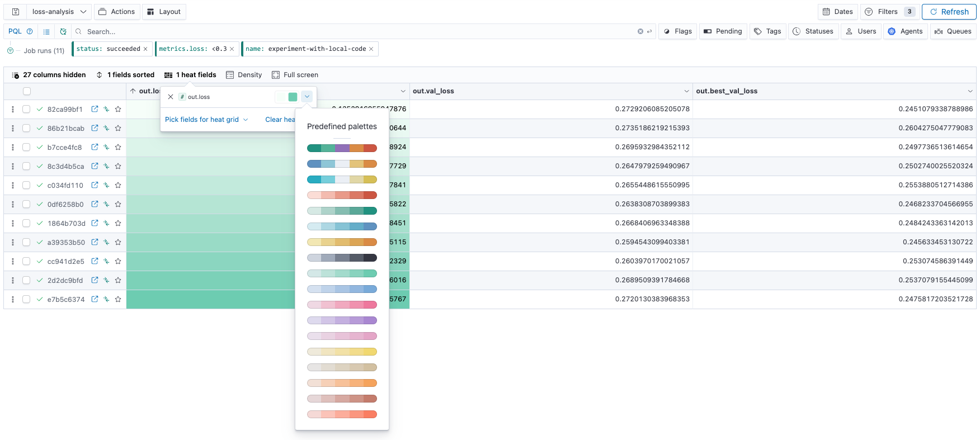Open the Actions menu
This screenshot has height=440, width=980.
point(117,12)
